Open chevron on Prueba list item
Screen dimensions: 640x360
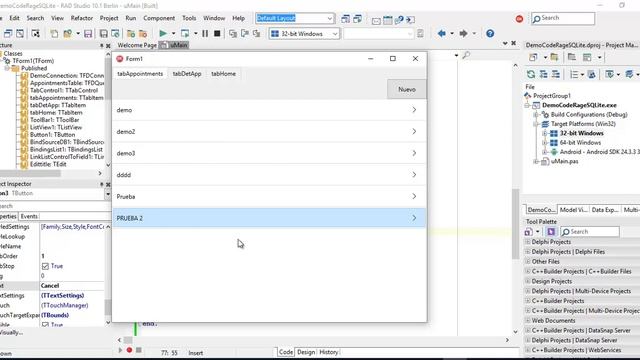414,196
